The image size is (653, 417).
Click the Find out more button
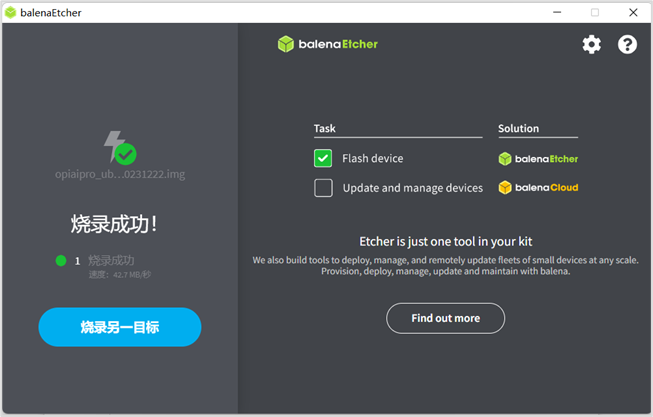445,318
